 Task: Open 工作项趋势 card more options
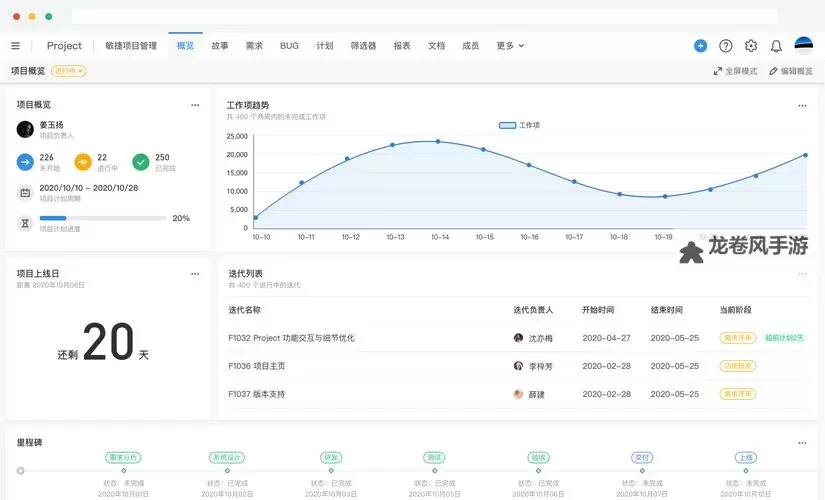coord(802,105)
